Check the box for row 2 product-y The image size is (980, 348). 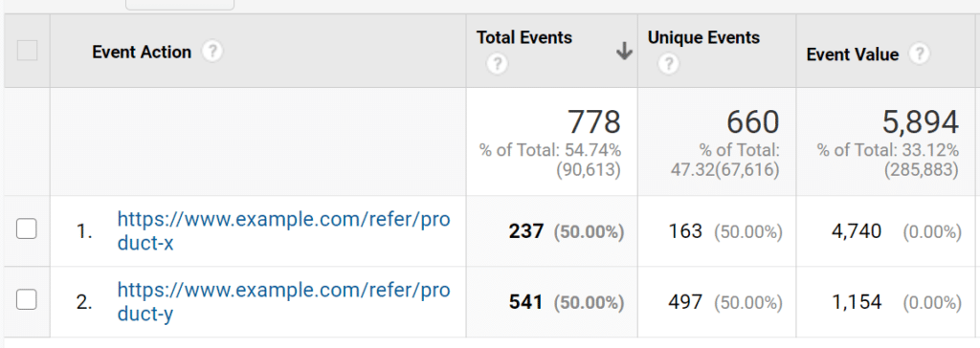(26, 300)
